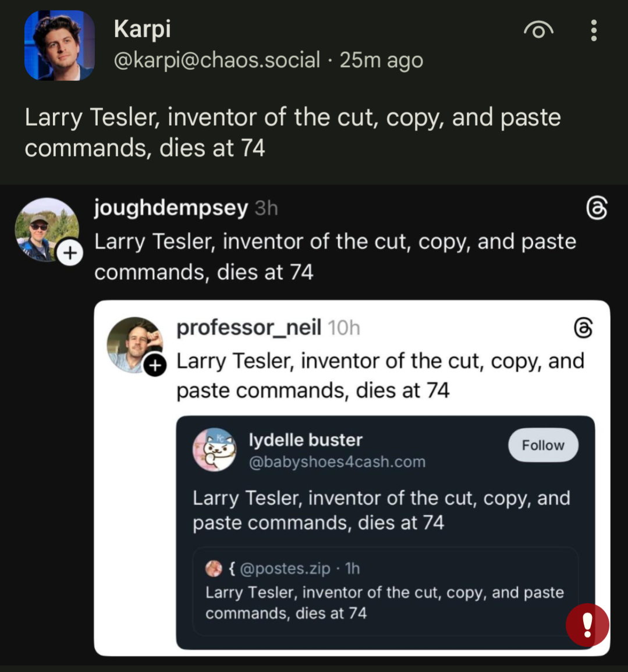Tap the small @postes.zip avatar
Screen dimensions: 628x672
click(x=214, y=568)
